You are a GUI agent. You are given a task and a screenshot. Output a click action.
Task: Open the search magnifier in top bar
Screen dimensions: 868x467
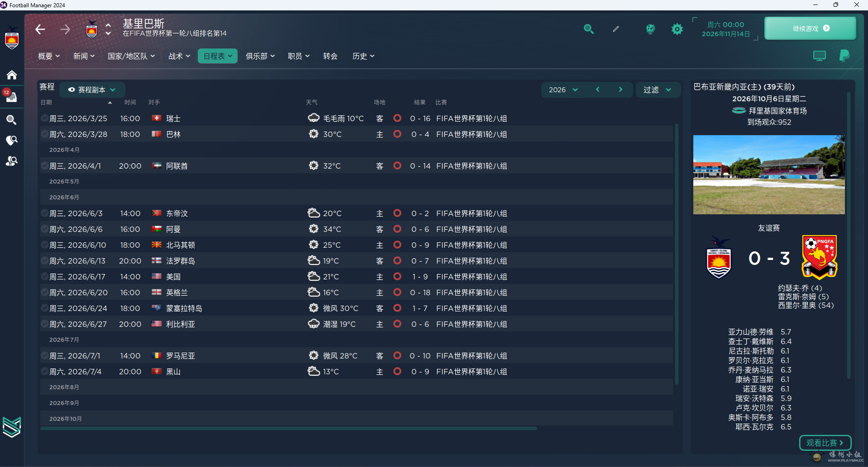[588, 29]
